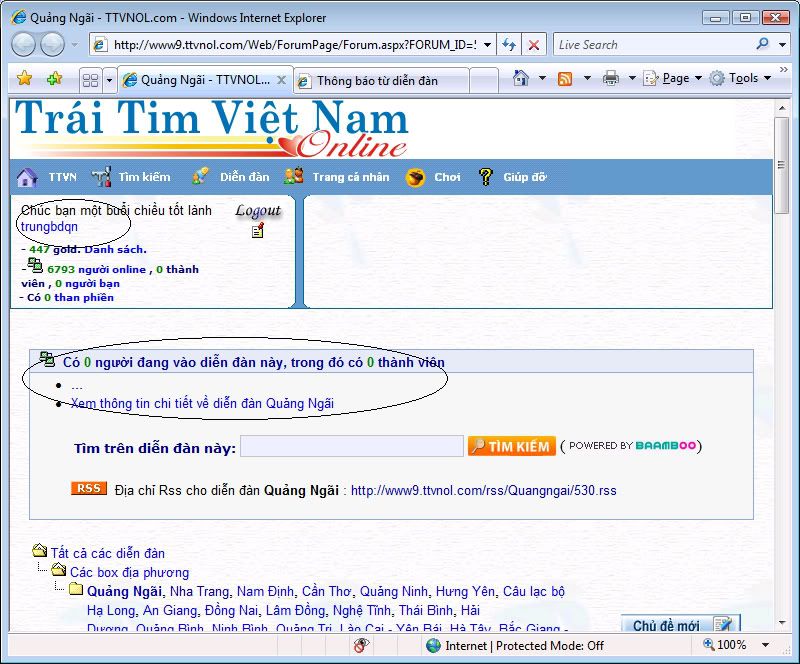Click the Live Search box
800x664 pixels.
click(x=653, y=45)
